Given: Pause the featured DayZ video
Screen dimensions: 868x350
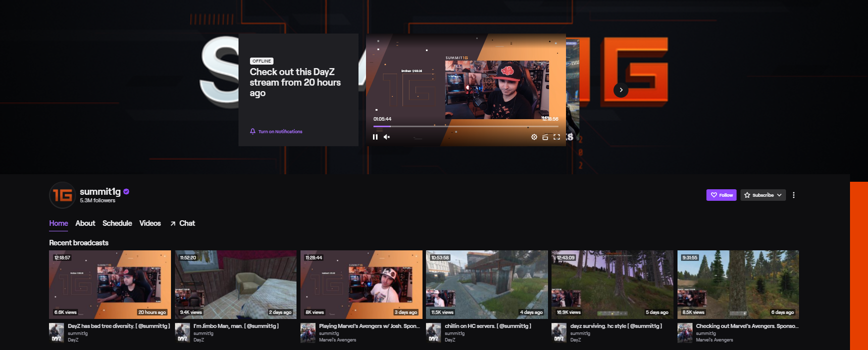Looking at the screenshot, I should tap(375, 137).
